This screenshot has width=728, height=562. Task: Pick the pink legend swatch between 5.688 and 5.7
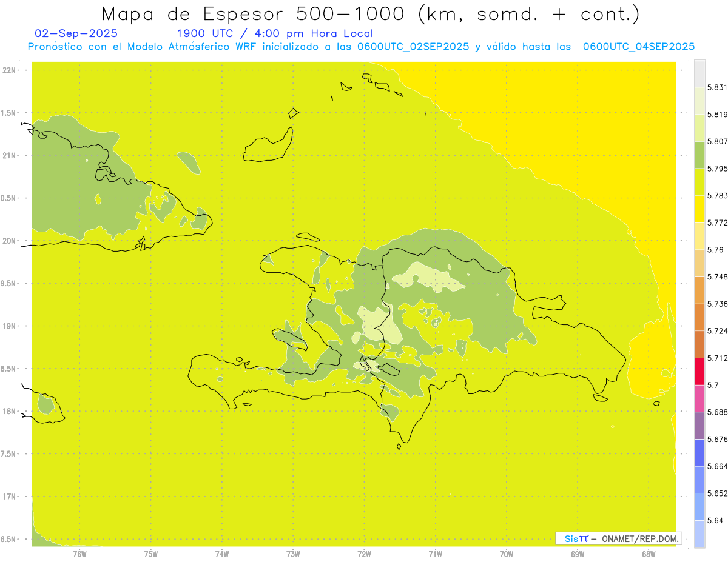point(699,398)
